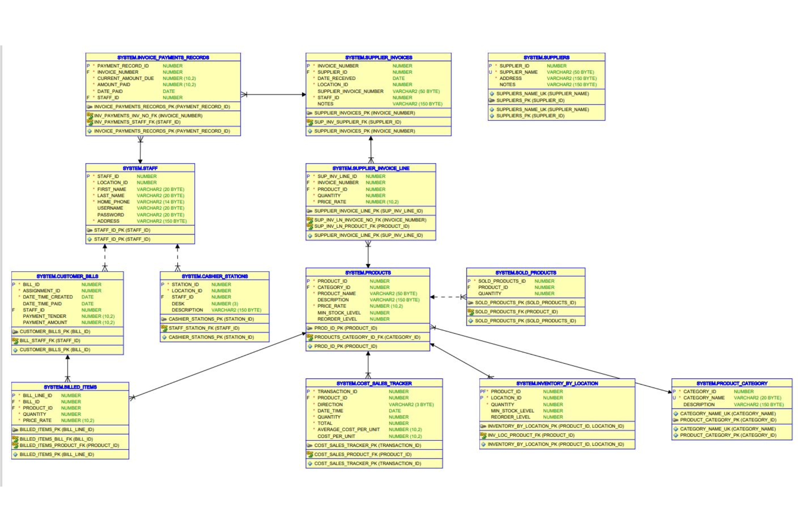
Task: Click key icon beside INVOICE_PAYMENTS_RECORDS_PK constraint
Action: pyautogui.click(x=90, y=107)
